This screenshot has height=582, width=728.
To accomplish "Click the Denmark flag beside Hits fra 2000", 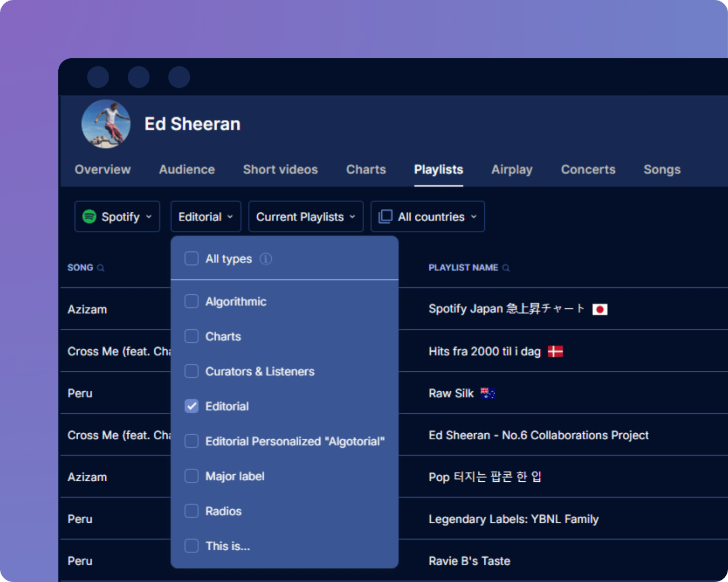I will [x=556, y=351].
